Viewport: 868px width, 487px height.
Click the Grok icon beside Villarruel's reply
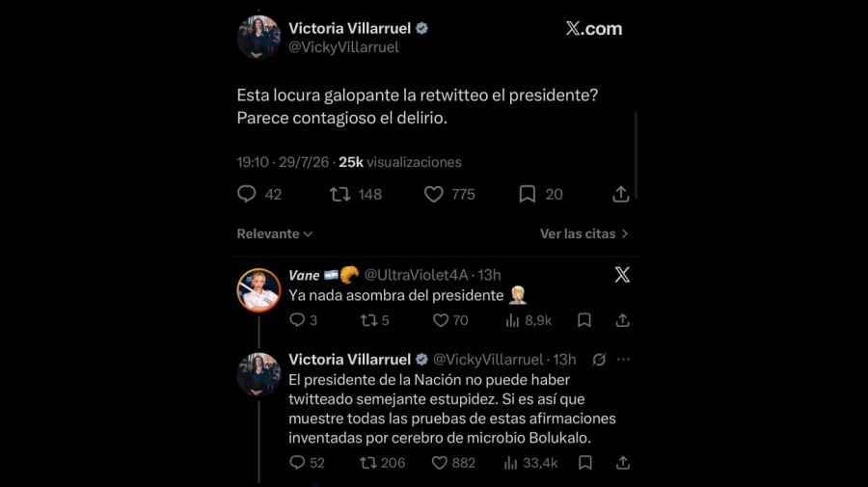[x=599, y=360]
